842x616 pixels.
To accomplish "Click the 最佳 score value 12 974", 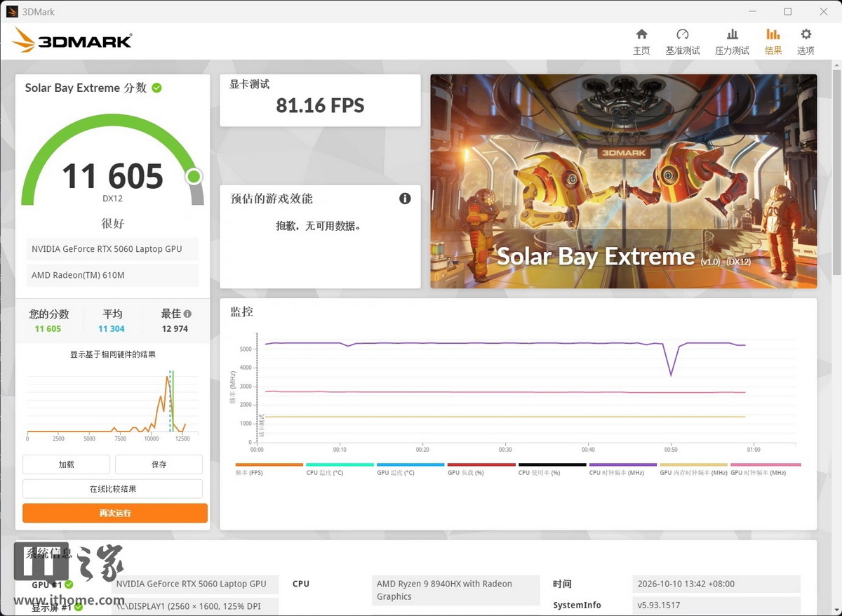I will tap(175, 329).
